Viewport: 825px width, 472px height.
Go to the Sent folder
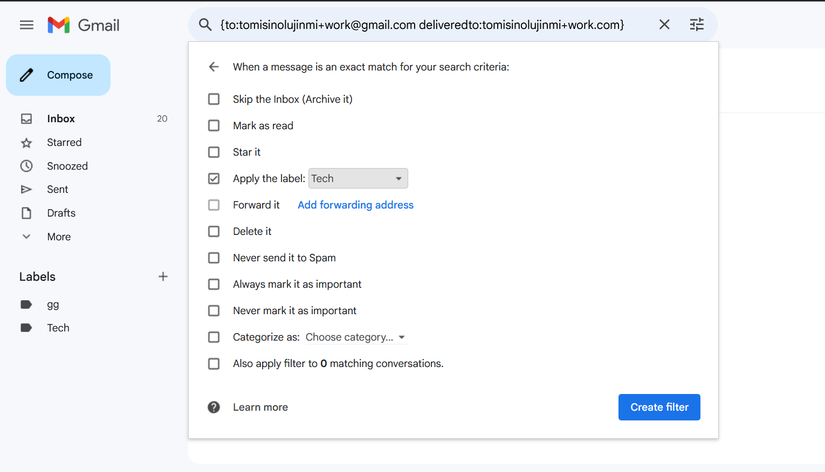58,190
